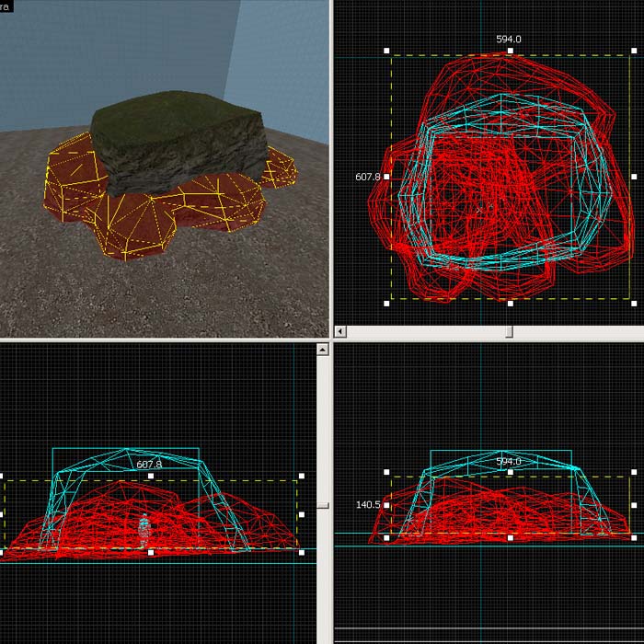The height and width of the screenshot is (644, 644).
Task: Click bottom-right selection handle in front view
Action: click(302, 552)
